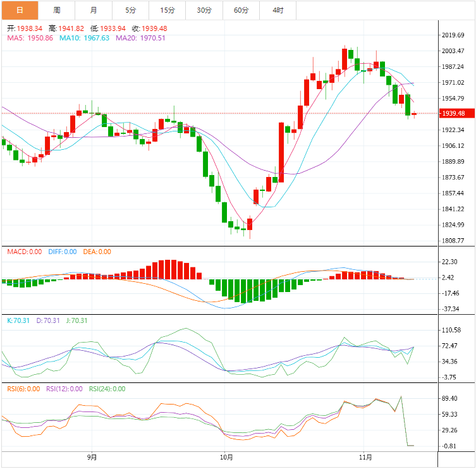This screenshot has width=476, height=469.
Task: Click the 11月 date marker on time axis
Action: [x=365, y=457]
